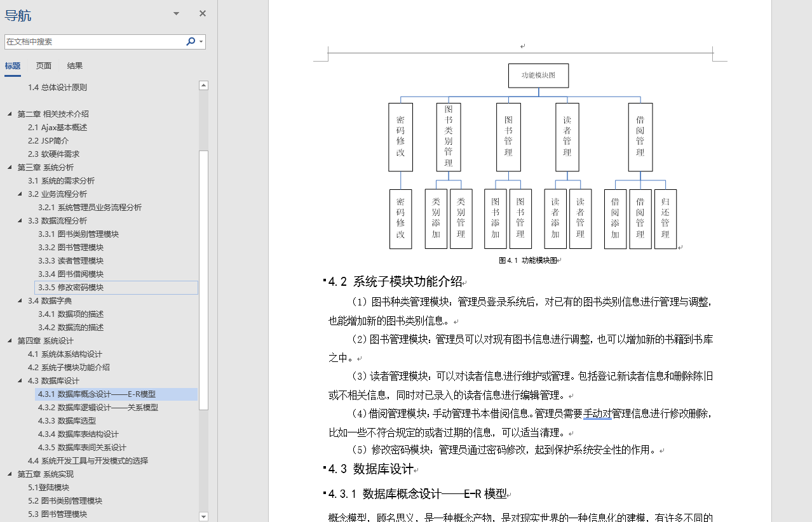Collapse the 3.4 数据字典 section
The height and width of the screenshot is (522, 812).
point(18,300)
